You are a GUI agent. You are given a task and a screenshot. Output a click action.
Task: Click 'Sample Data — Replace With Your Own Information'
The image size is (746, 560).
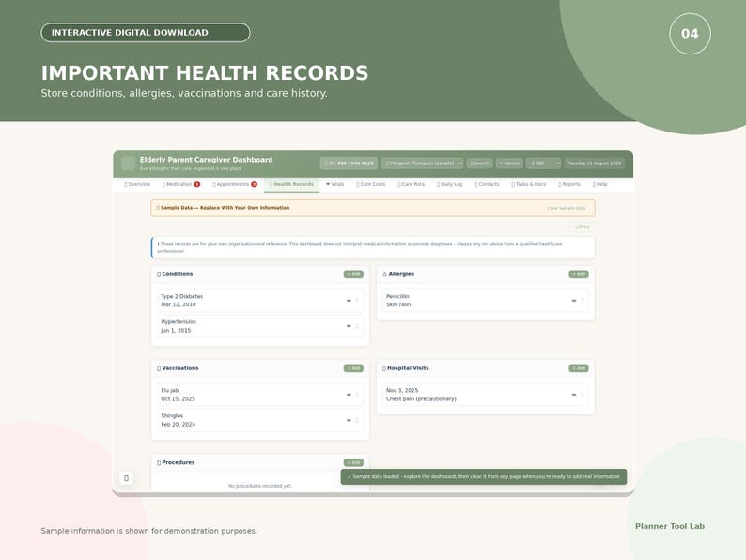(x=225, y=208)
